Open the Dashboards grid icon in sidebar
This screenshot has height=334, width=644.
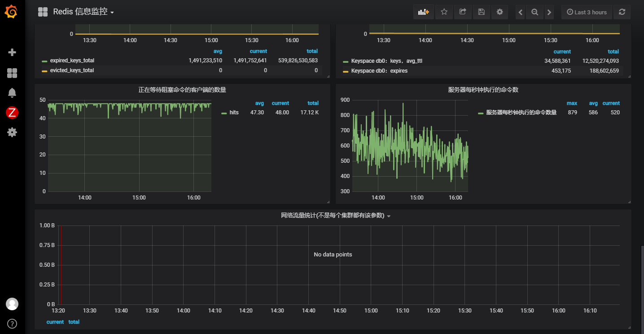[12, 73]
